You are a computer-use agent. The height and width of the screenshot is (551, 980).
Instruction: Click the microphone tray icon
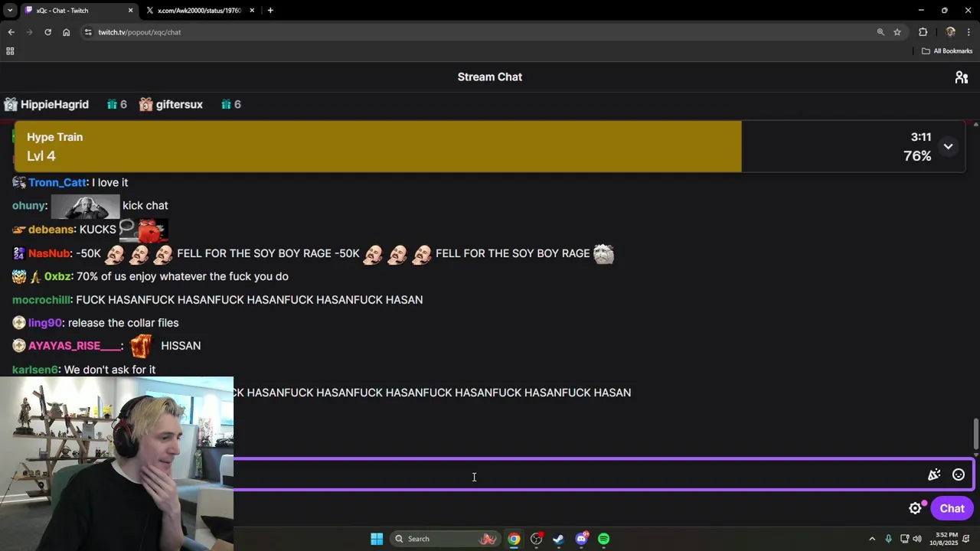coord(888,539)
